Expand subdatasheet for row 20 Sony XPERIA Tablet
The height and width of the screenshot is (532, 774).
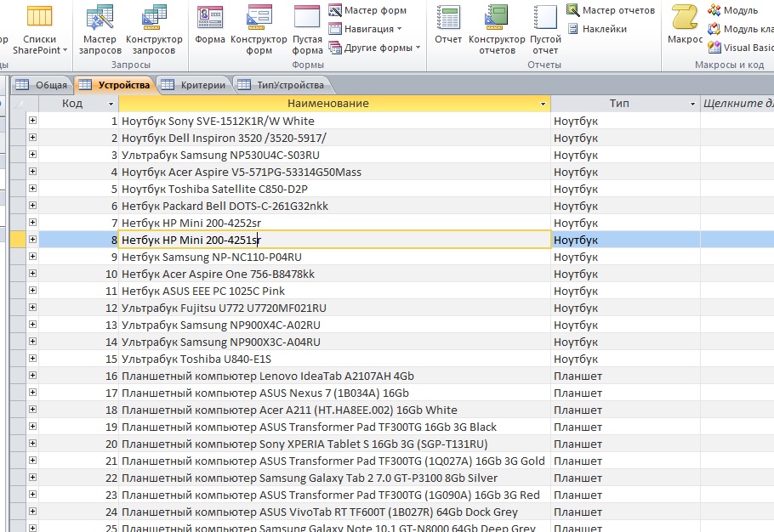[x=32, y=444]
